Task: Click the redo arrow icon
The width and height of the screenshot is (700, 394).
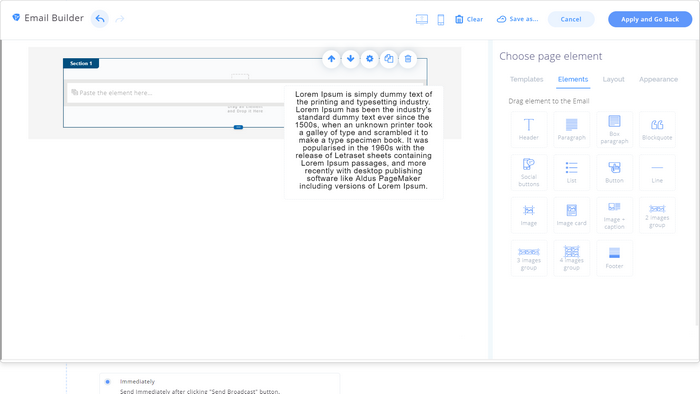Action: pos(120,19)
